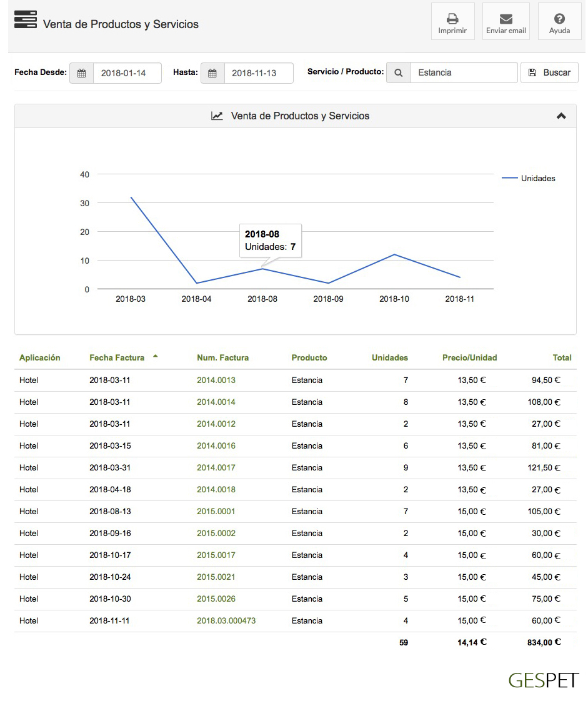The width and height of the screenshot is (588, 701).
Task: Edit the Hasta date field 2018-11-13
Action: tap(258, 73)
